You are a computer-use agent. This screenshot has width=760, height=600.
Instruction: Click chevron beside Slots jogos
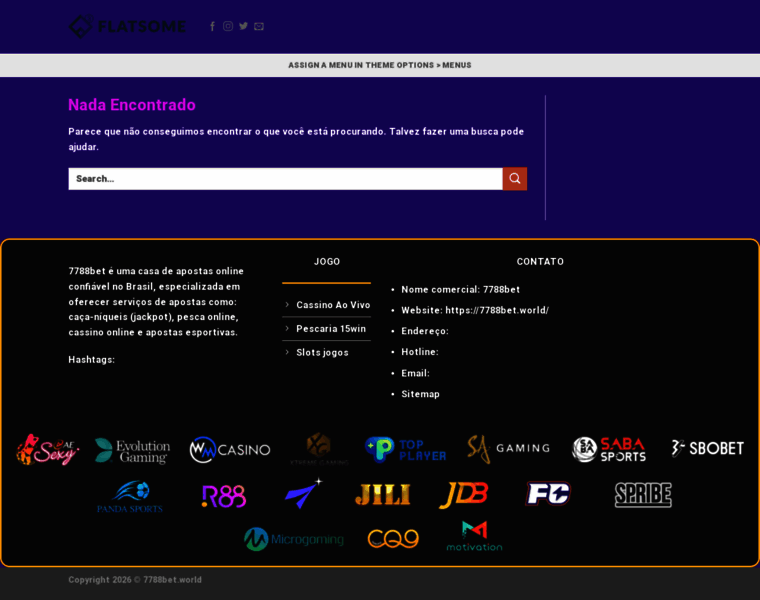(x=287, y=352)
